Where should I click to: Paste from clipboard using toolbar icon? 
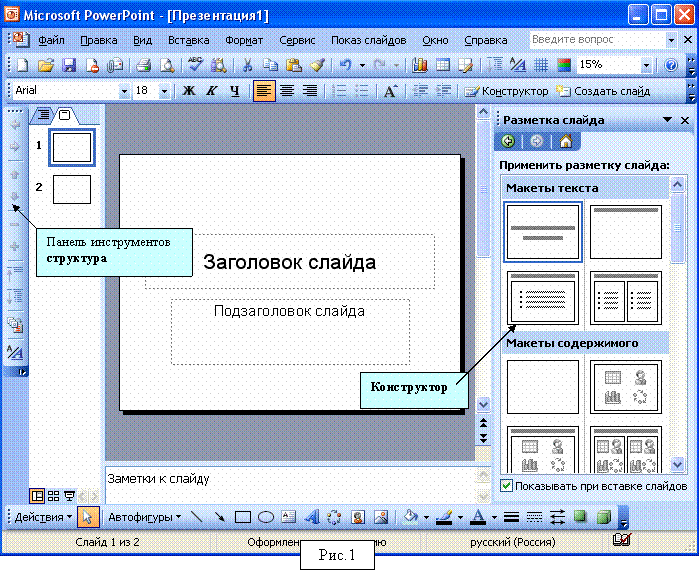[294, 66]
